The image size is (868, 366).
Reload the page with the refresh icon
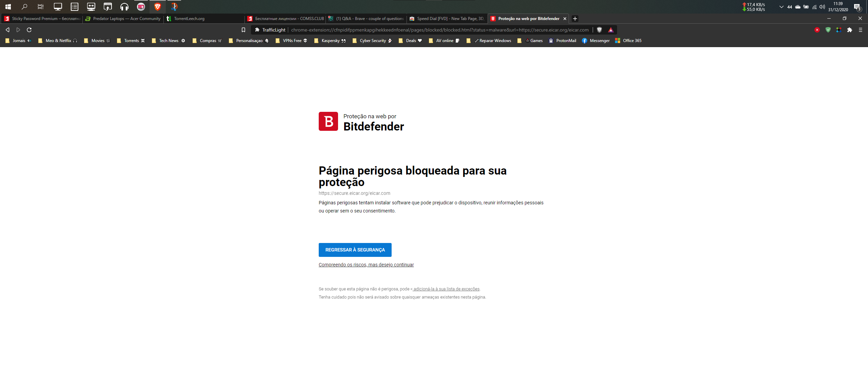[x=29, y=30]
